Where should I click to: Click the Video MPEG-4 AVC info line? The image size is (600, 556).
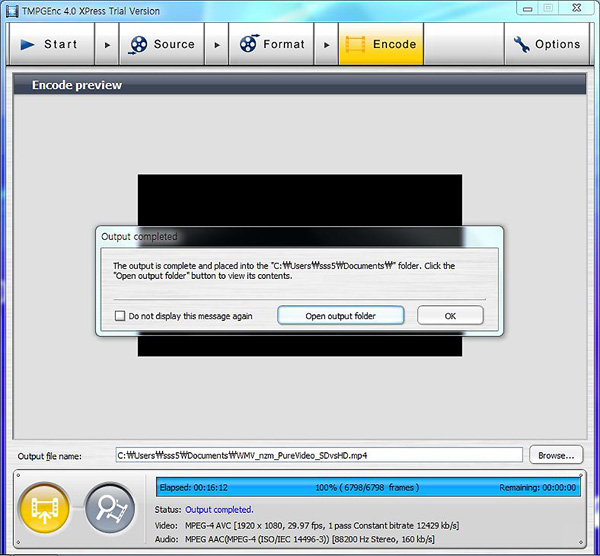pos(307,525)
